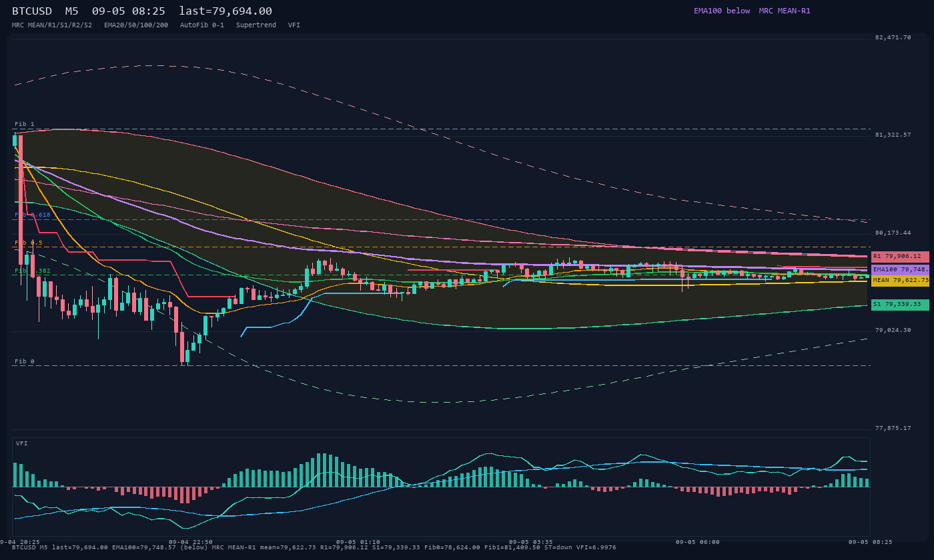The height and width of the screenshot is (560, 934).
Task: Click the Fib 0.618 level label
Action: point(33,215)
